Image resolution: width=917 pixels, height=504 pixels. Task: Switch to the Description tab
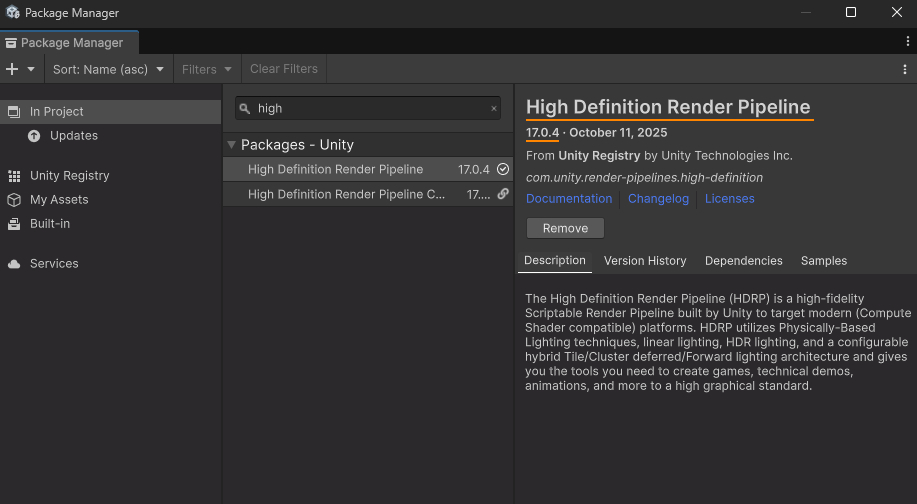click(x=554, y=261)
